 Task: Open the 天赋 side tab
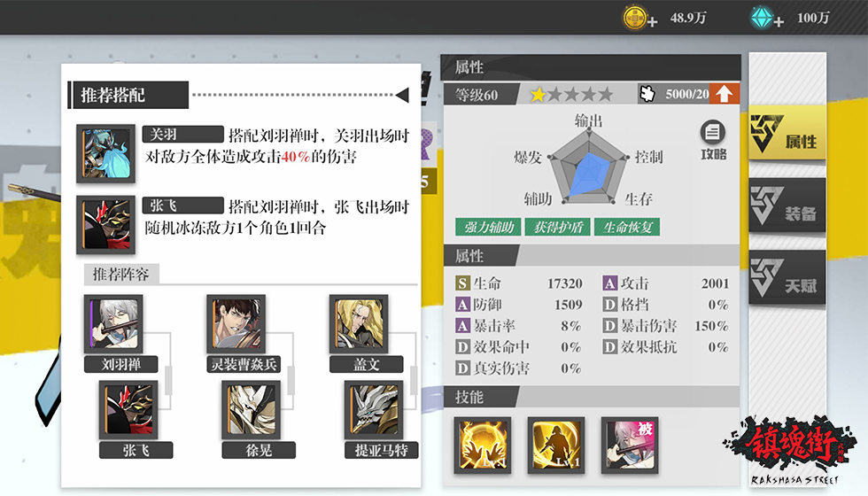point(787,277)
